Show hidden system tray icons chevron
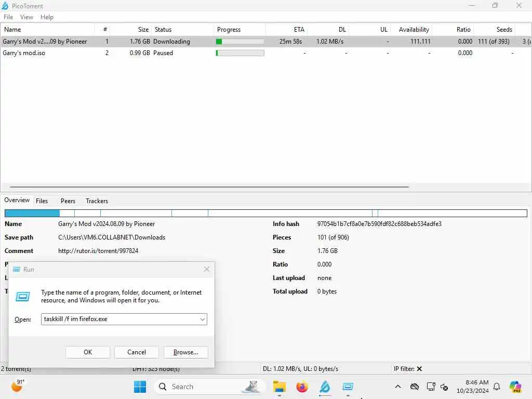Viewport: 532px width, 399px height. click(x=398, y=387)
